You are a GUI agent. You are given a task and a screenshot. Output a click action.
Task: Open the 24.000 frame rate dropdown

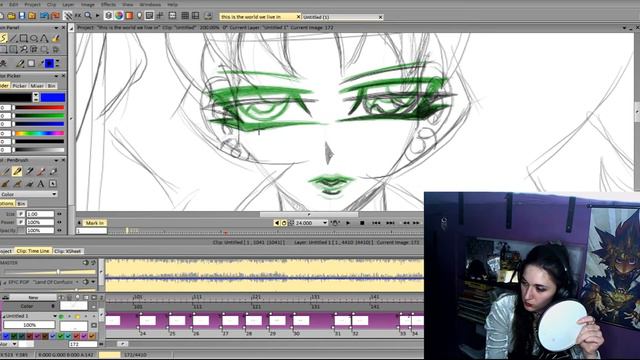coord(325,223)
